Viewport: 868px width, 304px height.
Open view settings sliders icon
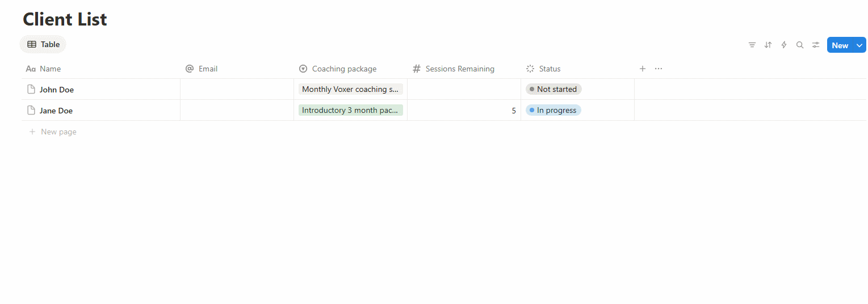coord(816,45)
